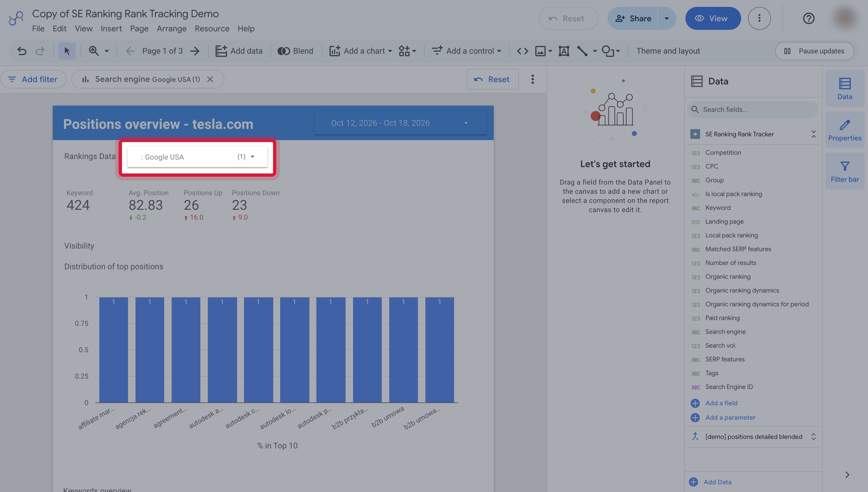Open the Google USA search engine dropdown
868x492 pixels.
197,157
